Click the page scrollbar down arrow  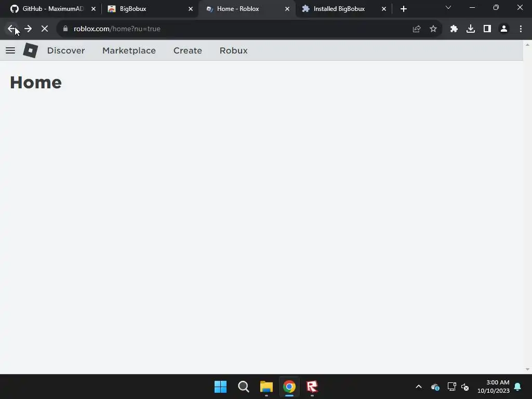[527, 369]
